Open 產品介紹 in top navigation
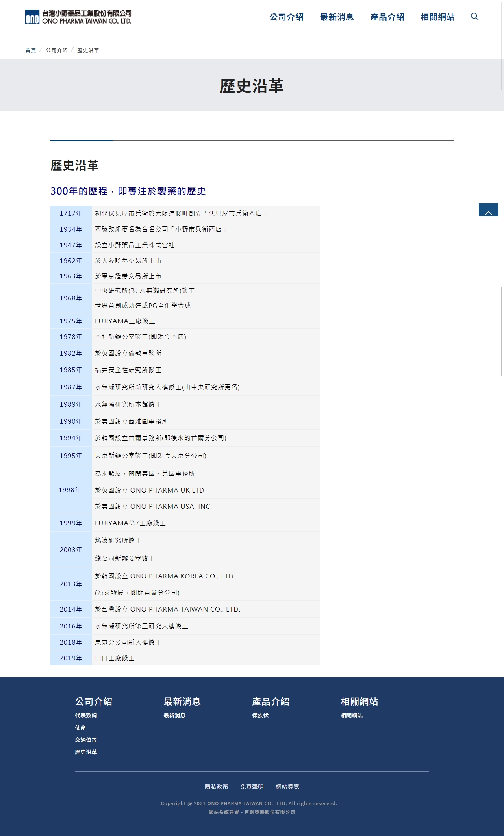Image resolution: width=504 pixels, height=836 pixels. [x=387, y=17]
